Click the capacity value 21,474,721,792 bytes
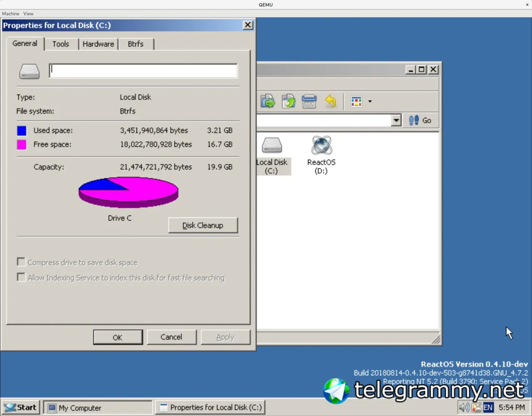Viewport: 532px width, 416px height. [156, 167]
